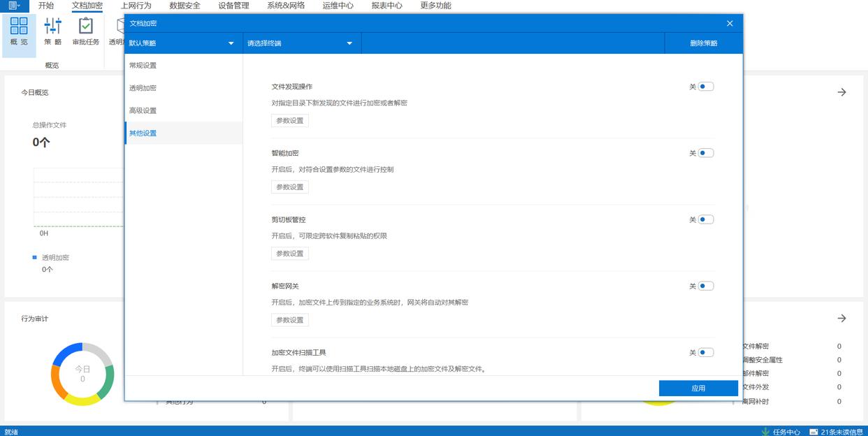The image size is (868, 436).
Task: Switch to the 数据安全 menu tab
Action: tap(185, 6)
